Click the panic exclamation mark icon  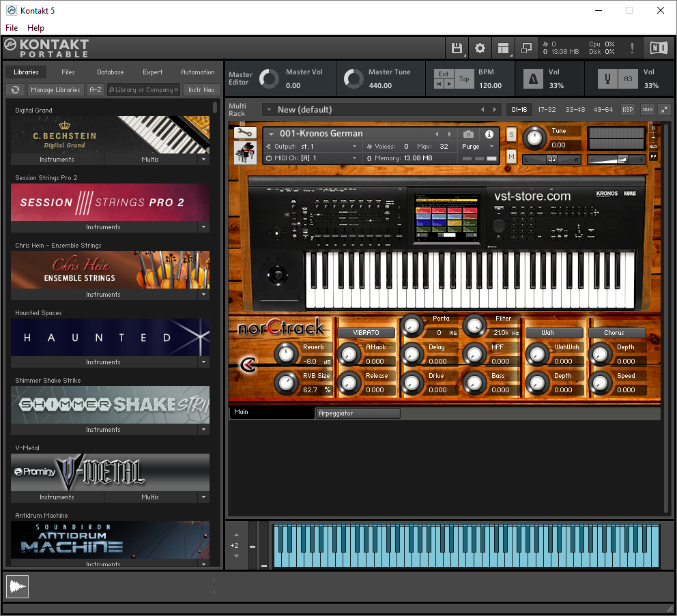pos(632,48)
